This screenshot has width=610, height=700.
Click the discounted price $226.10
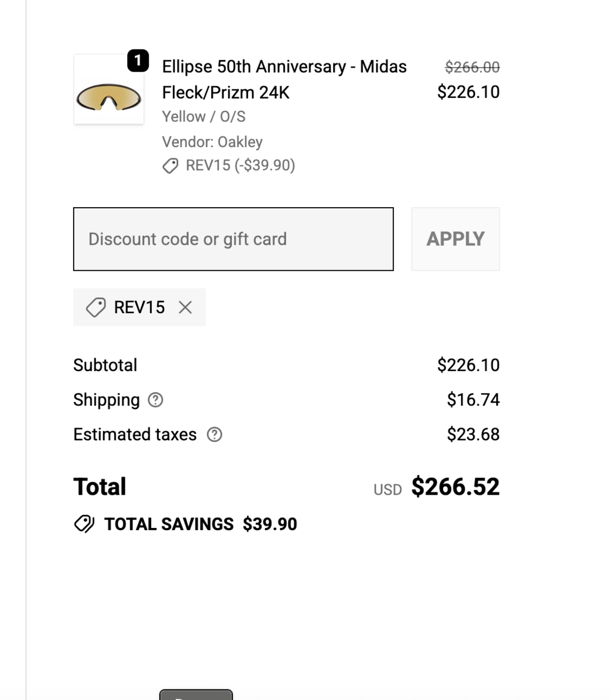click(x=468, y=92)
